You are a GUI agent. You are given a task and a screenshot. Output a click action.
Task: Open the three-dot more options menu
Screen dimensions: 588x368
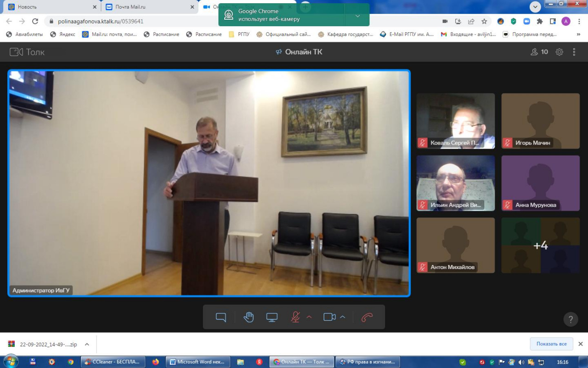tap(574, 52)
